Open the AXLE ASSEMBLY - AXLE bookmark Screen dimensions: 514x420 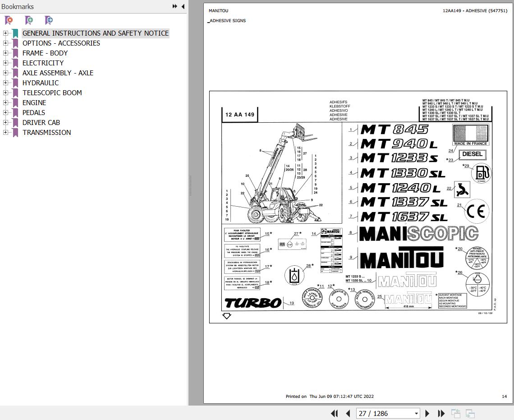(58, 73)
